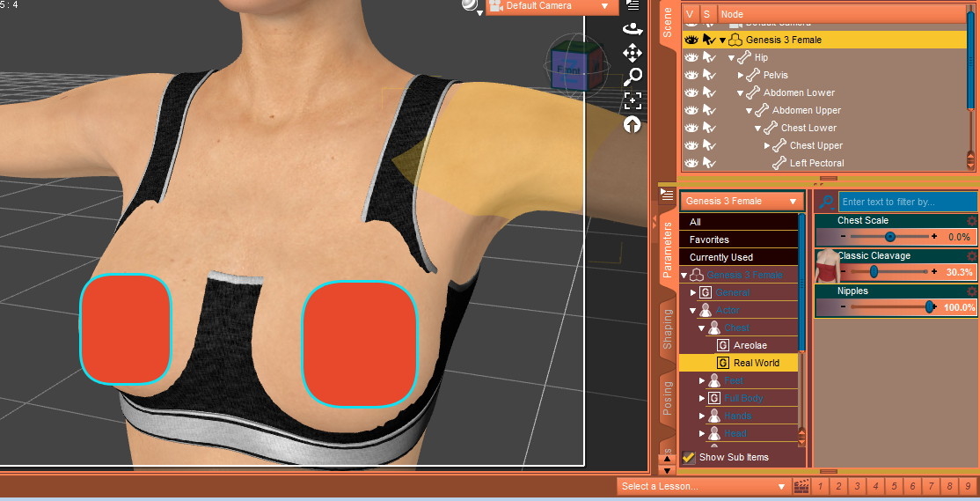The height and width of the screenshot is (501, 980).
Task: Click the V column header in Scene
Action: 690,14
